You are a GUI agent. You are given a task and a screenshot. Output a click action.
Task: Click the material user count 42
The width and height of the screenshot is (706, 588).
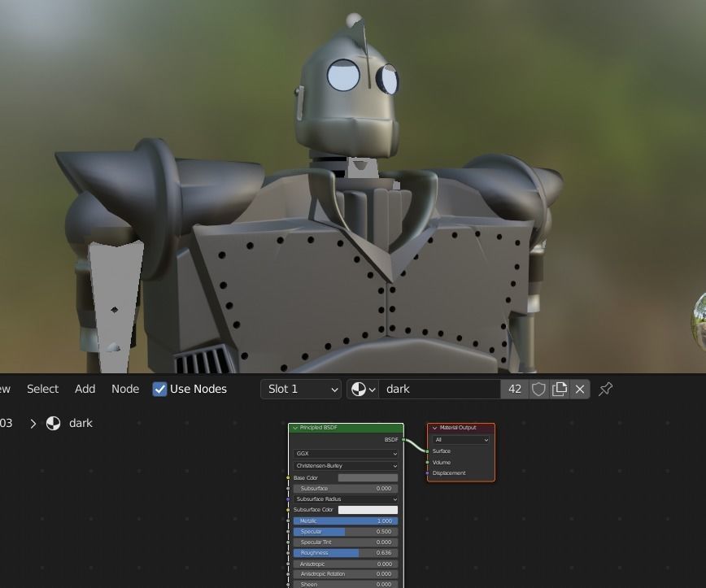pyautogui.click(x=515, y=389)
